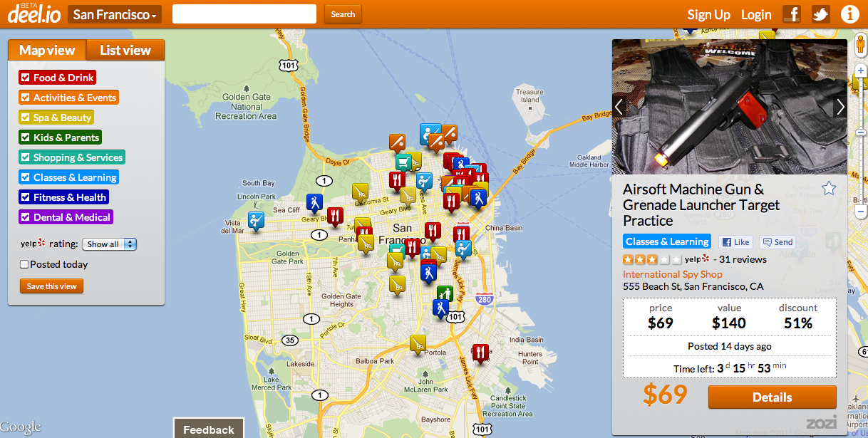Click the Time left countdown
The image size is (868, 438).
point(730,368)
